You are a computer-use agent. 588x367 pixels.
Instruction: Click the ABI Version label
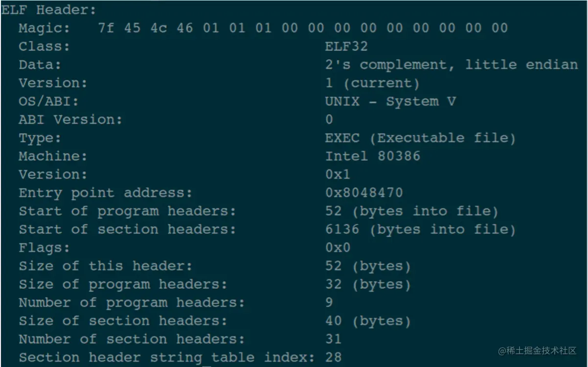coord(71,119)
